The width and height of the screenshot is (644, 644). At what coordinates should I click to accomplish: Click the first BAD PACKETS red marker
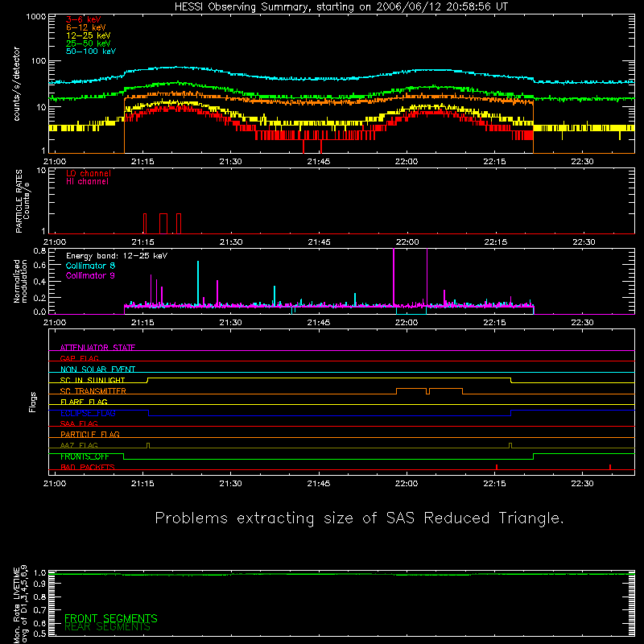pos(497,467)
